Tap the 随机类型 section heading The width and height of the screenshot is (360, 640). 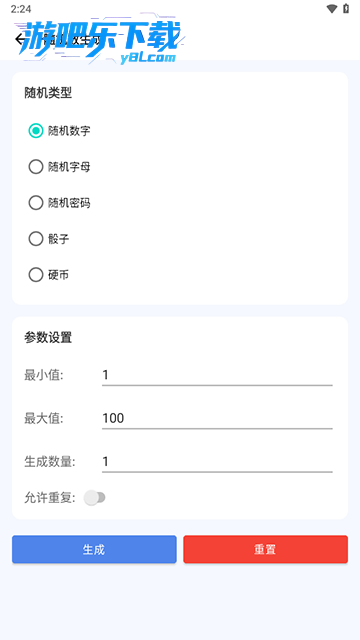[x=48, y=93]
